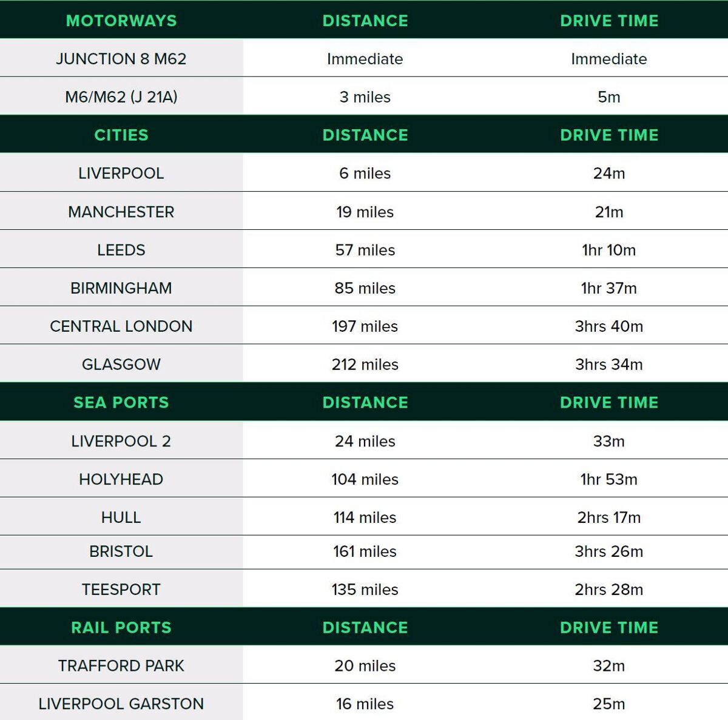Click Glasgow drive time 3hrs 34m
The height and width of the screenshot is (720, 728).
tap(608, 365)
